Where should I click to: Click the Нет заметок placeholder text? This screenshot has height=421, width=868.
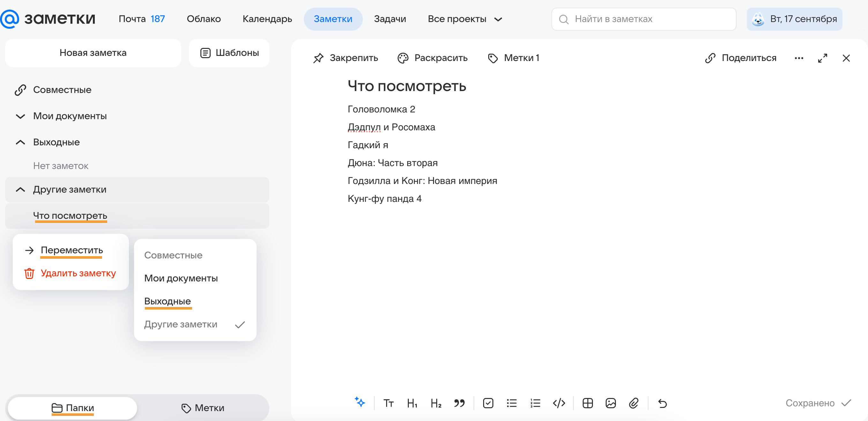(61, 166)
